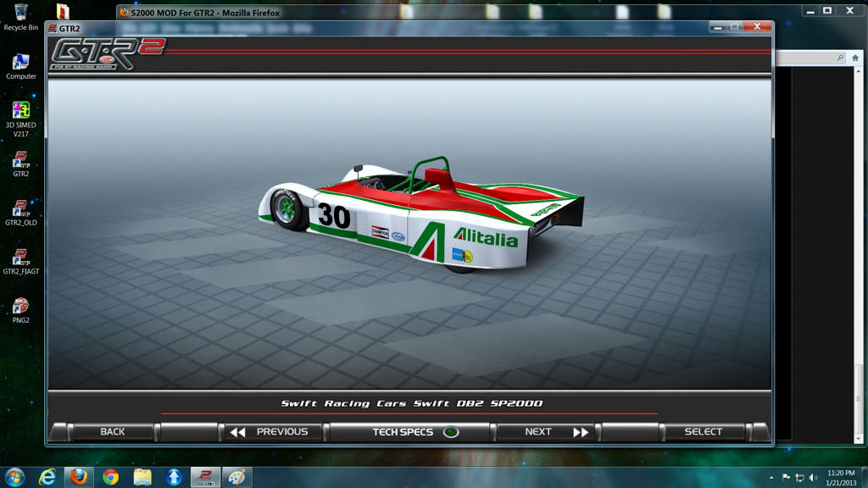Open the Action Center flag icon

pos(786,478)
